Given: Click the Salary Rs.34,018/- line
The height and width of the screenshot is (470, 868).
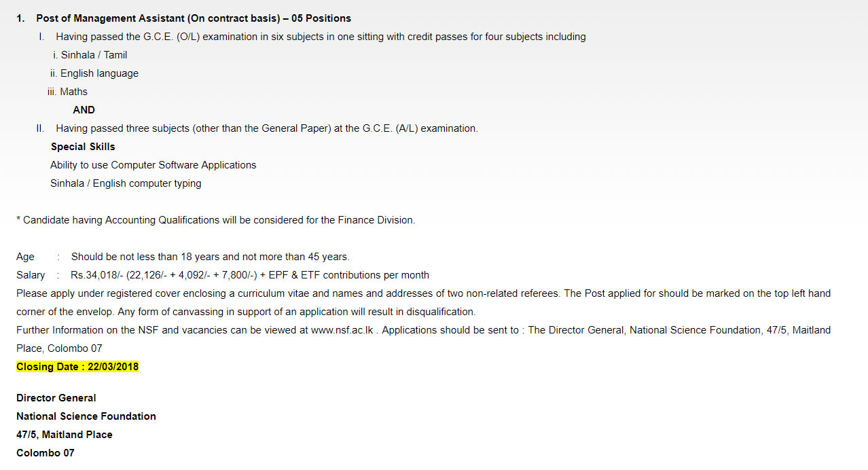Looking at the screenshot, I should point(223,275).
